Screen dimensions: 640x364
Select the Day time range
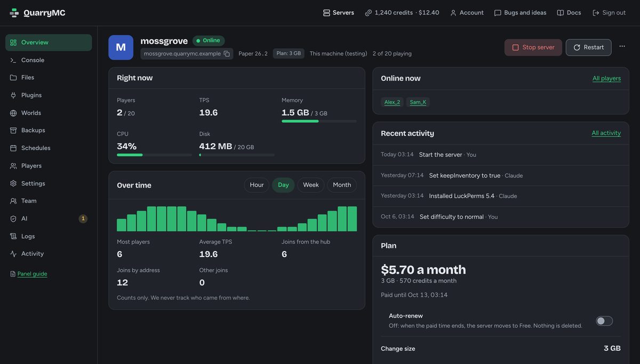(283, 185)
